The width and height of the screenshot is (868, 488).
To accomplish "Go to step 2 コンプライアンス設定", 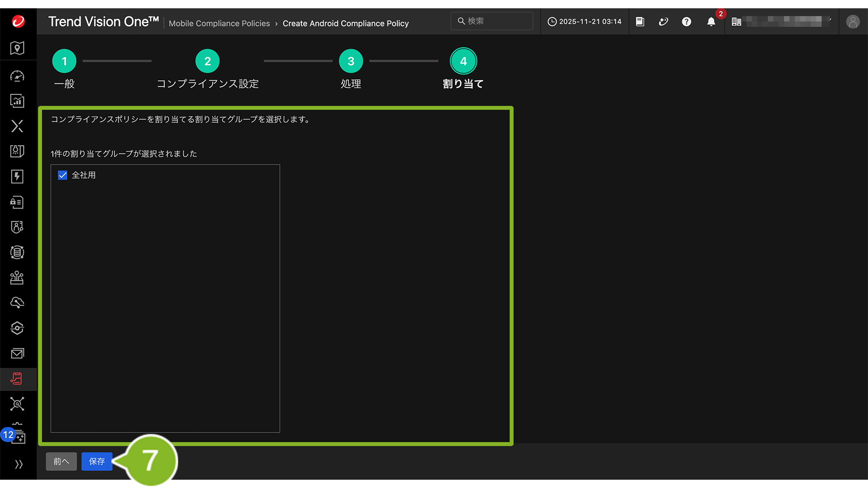I will 207,61.
